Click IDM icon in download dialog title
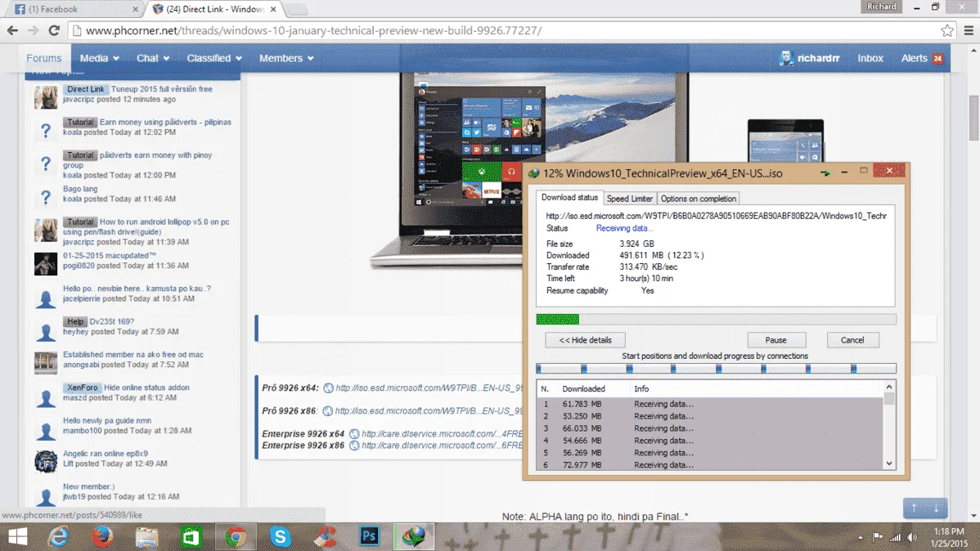Image resolution: width=980 pixels, height=551 pixels. (x=533, y=173)
